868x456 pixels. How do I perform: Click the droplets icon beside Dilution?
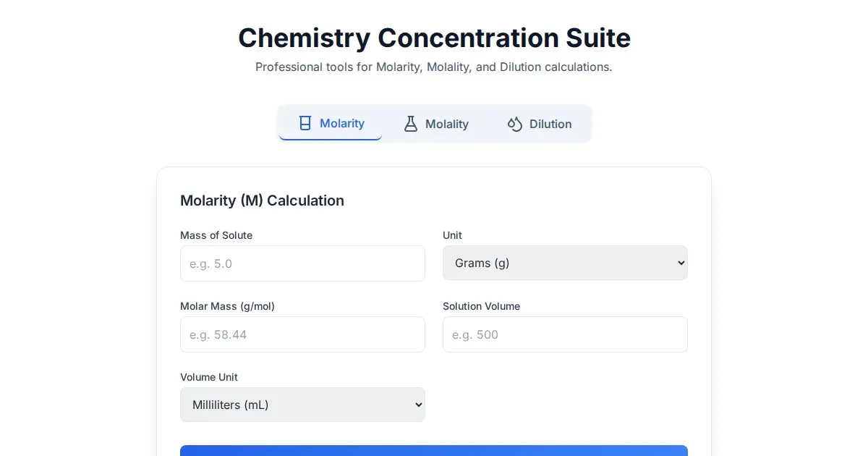pos(515,124)
